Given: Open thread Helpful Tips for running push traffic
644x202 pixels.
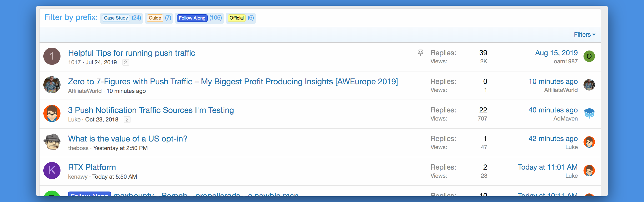Looking at the screenshot, I should [x=131, y=53].
